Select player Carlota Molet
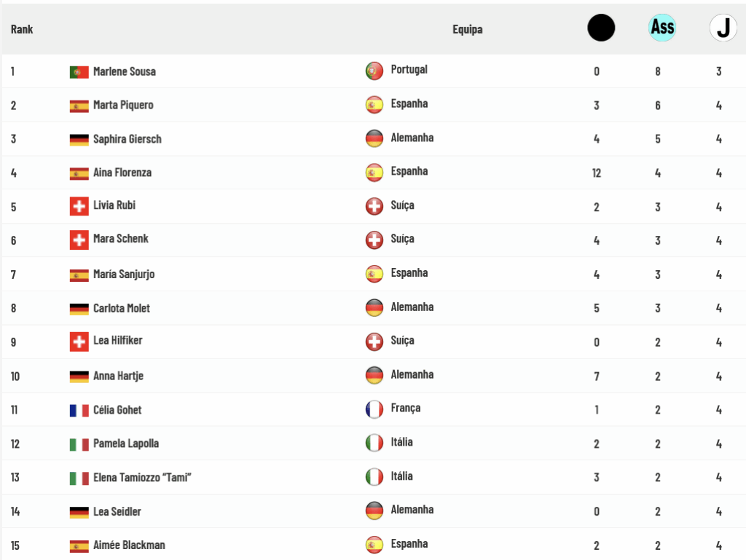The image size is (746, 560). (x=122, y=308)
